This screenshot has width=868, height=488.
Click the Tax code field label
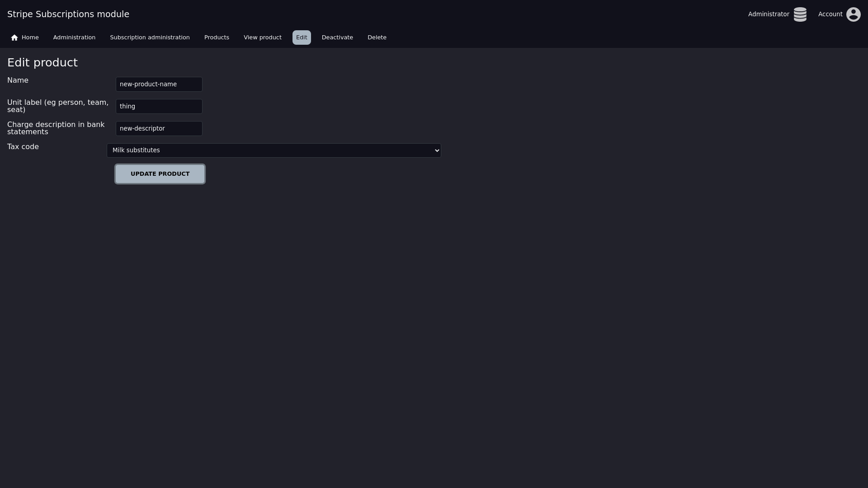coord(23,147)
